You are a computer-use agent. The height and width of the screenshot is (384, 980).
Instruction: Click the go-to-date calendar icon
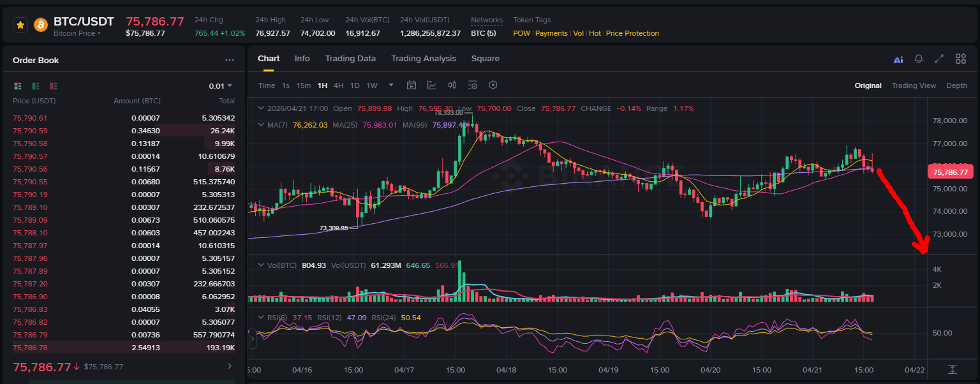click(412, 85)
